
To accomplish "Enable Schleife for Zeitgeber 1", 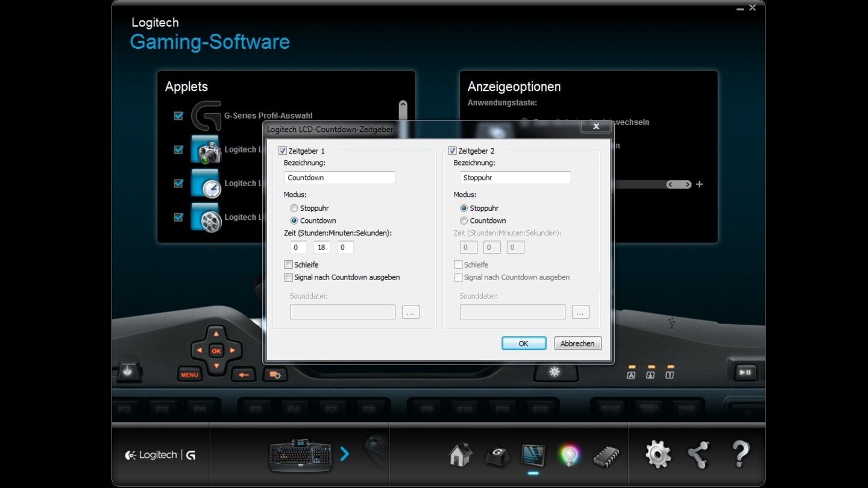I will tap(289, 264).
